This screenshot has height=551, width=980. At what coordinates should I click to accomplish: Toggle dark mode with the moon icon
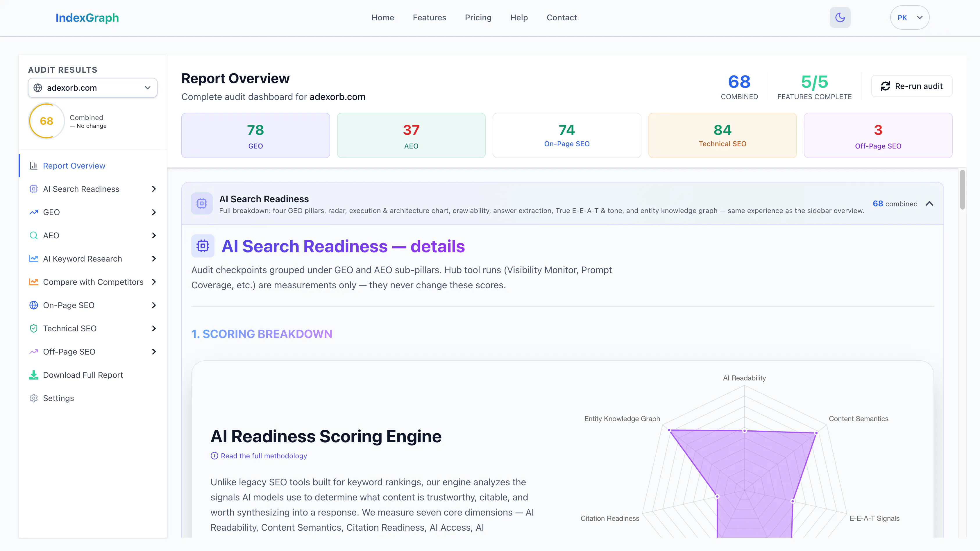point(840,17)
